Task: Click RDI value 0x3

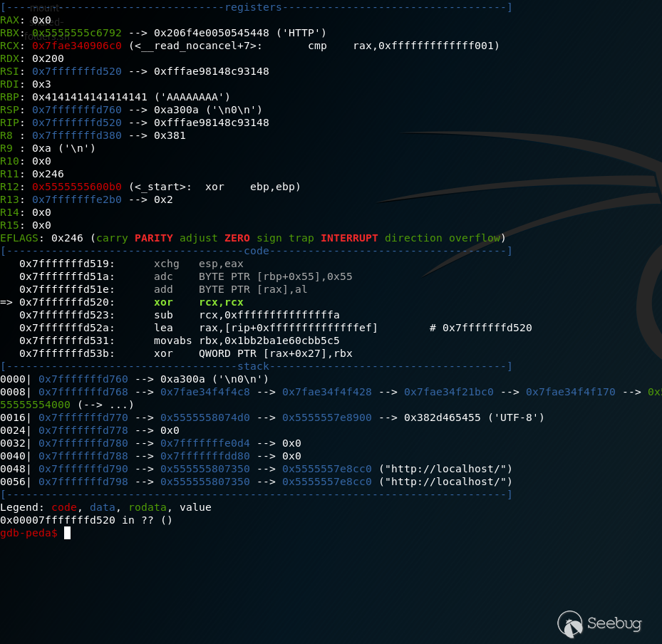Action: pos(41,84)
